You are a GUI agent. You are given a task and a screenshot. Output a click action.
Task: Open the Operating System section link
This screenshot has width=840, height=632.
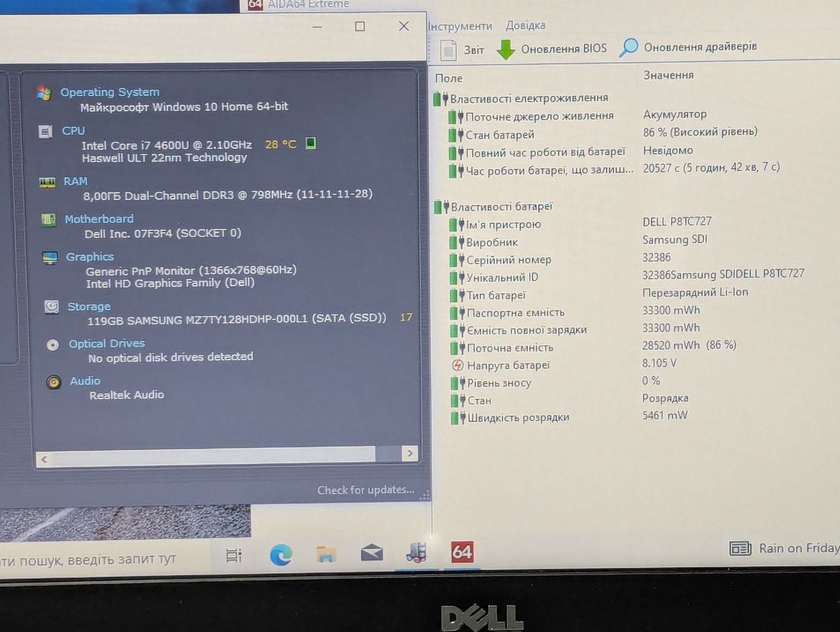tap(110, 92)
